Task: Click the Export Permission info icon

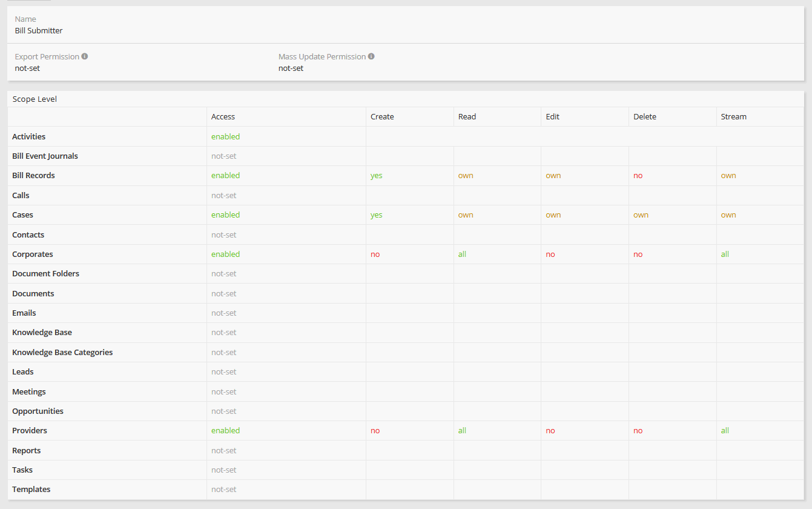Action: coord(85,56)
